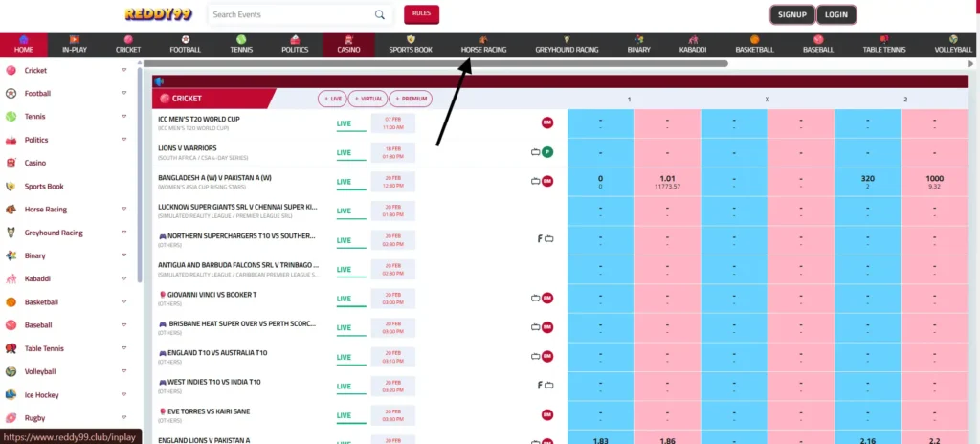Click the Login button
The width and height of the screenshot is (980, 444).
pos(836,14)
